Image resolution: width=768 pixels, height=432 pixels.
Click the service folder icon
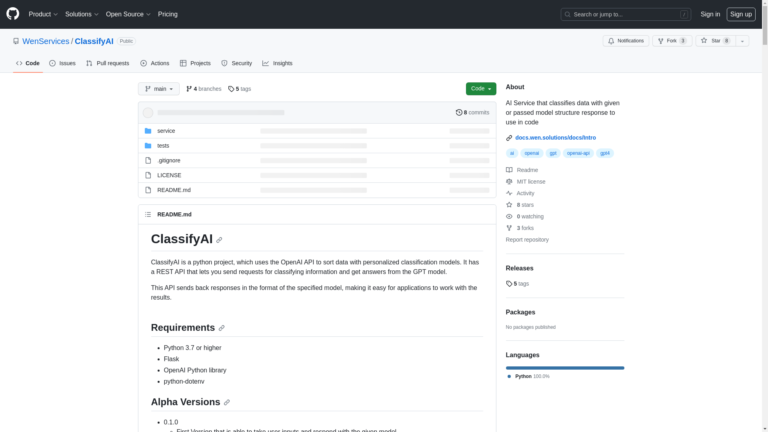click(148, 131)
